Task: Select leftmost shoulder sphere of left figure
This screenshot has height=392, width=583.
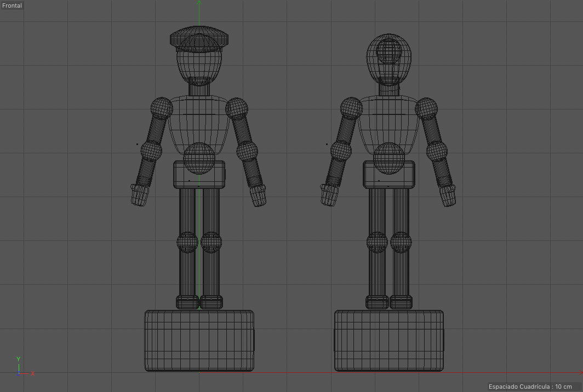Action: pyautogui.click(x=162, y=108)
